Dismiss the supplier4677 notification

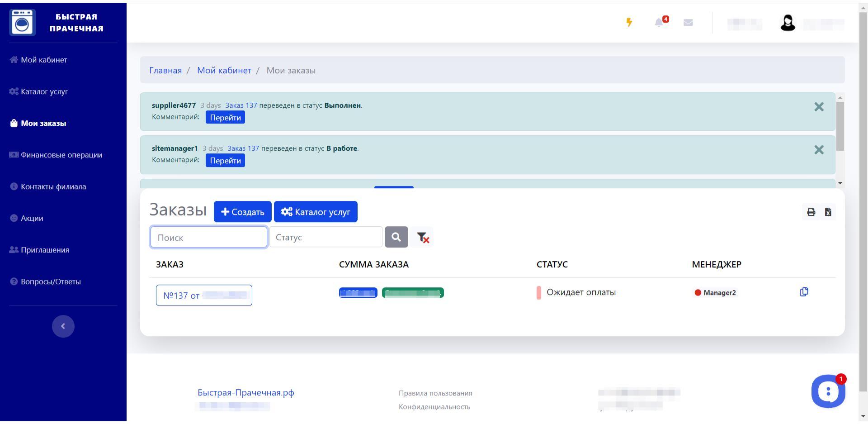coord(819,107)
